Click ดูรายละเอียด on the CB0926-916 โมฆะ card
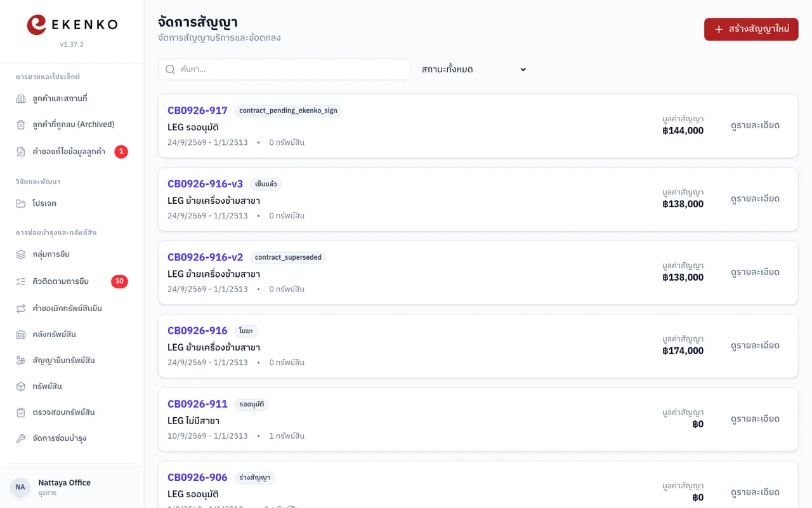 (x=755, y=345)
